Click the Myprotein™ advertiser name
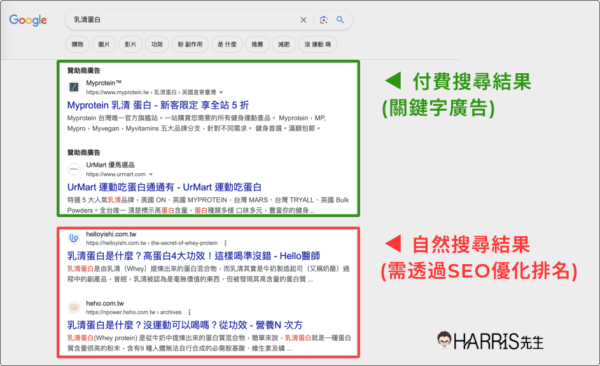600x366 pixels. click(104, 83)
